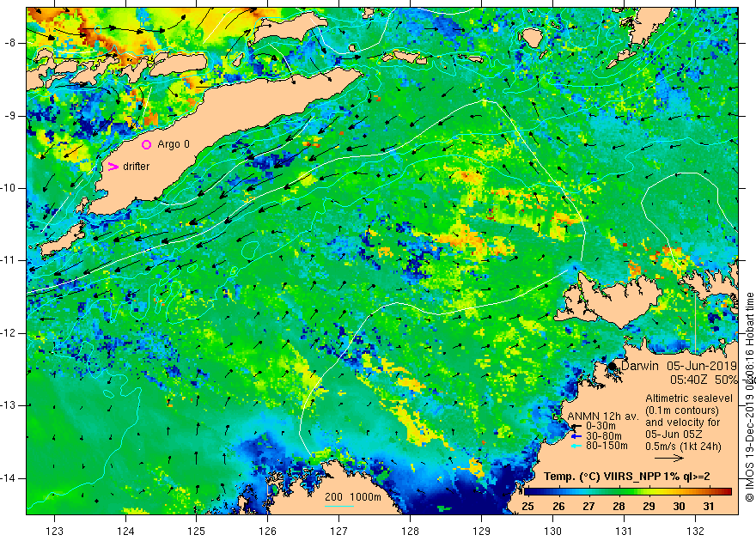Click the colorbar value '27'

click(x=588, y=507)
